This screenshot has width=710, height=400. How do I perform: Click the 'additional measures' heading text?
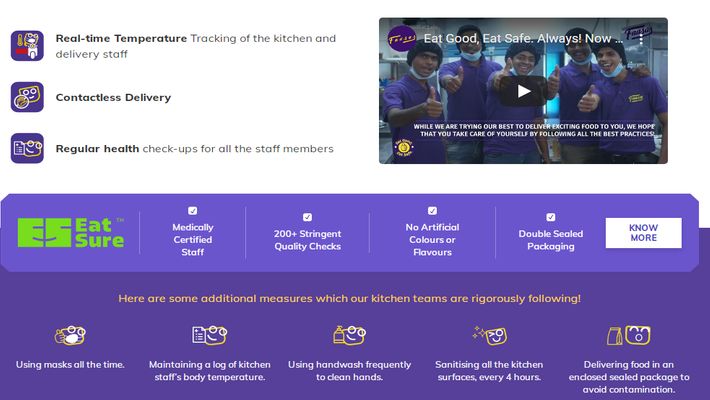pyautogui.click(x=349, y=299)
